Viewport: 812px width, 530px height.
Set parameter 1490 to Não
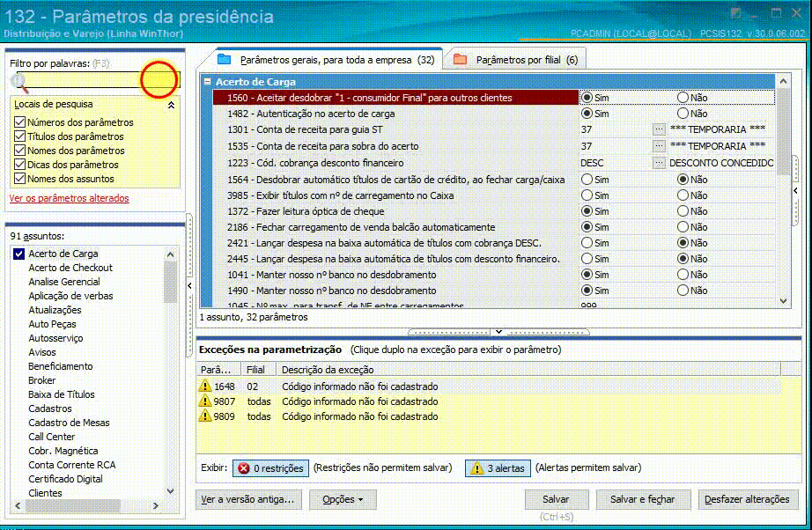point(683,291)
